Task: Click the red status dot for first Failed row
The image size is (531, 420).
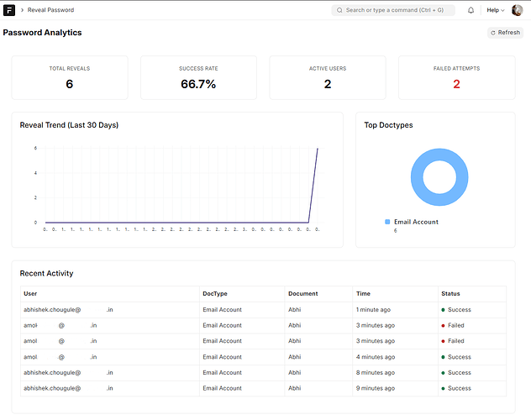Action: [x=444, y=325]
